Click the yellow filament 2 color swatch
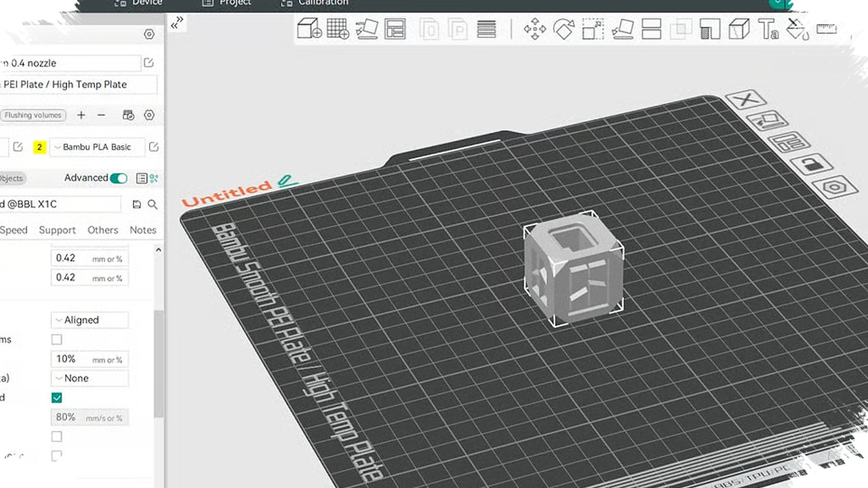Viewport: 868px width, 488px height. click(x=39, y=147)
